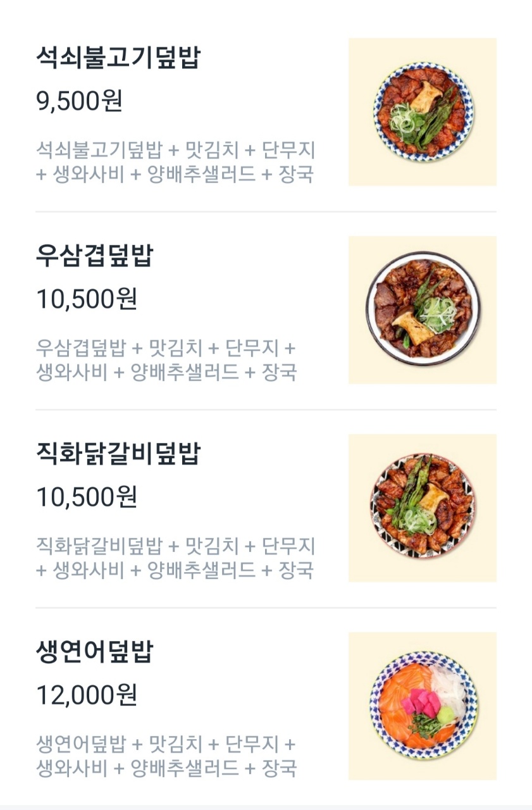This screenshot has width=532, height=810.
Task: Open the 석쇠불고기덮밥 set description text
Action: 175,162
